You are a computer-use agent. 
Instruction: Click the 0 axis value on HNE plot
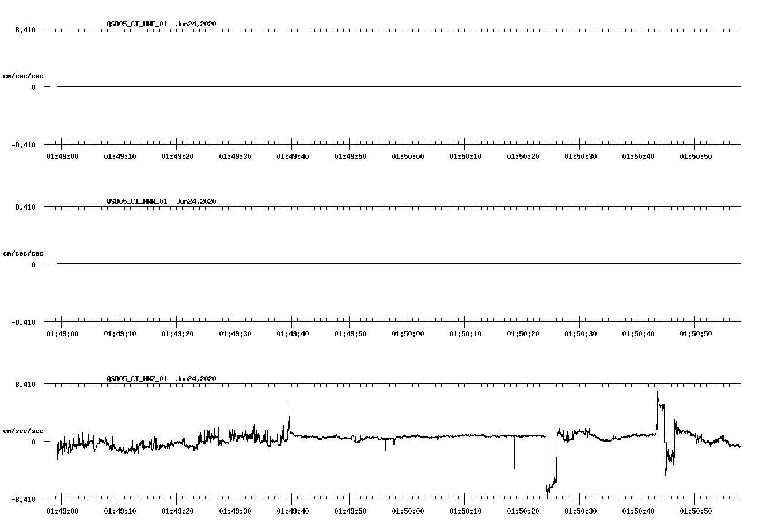[x=33, y=88]
